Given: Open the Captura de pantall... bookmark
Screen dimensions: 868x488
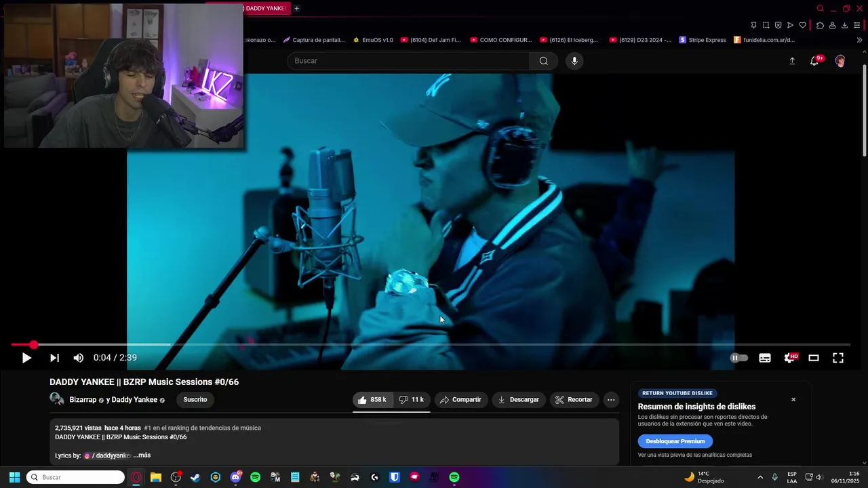Looking at the screenshot, I should coord(314,40).
